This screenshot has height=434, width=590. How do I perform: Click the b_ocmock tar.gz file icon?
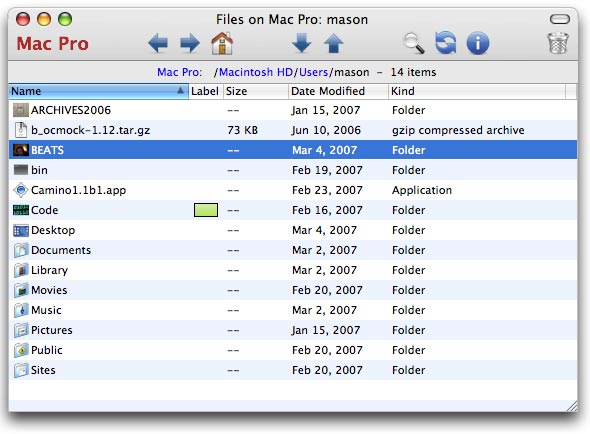pos(21,130)
